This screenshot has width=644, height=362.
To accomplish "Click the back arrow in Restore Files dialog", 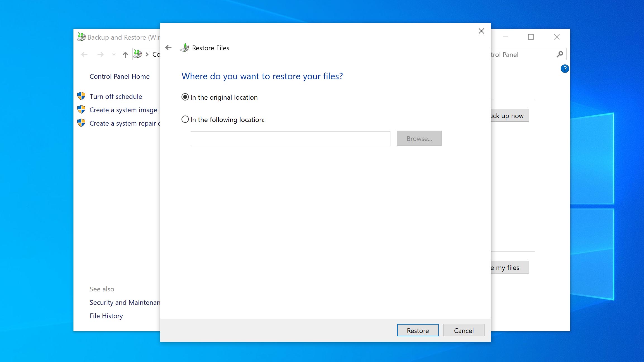I will point(168,48).
